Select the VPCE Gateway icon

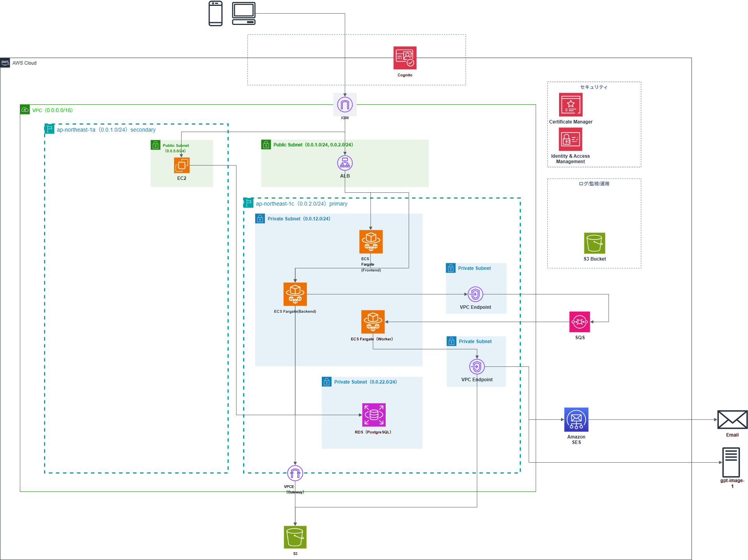point(295,473)
